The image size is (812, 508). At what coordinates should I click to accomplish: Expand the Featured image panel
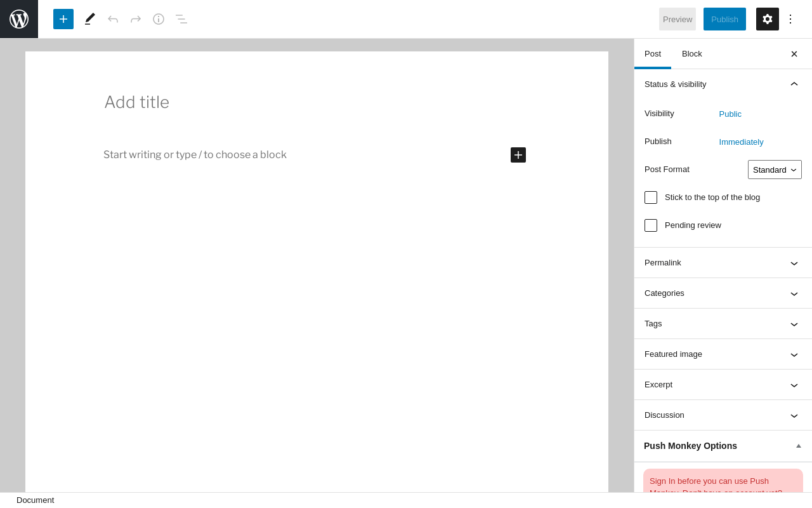723,354
